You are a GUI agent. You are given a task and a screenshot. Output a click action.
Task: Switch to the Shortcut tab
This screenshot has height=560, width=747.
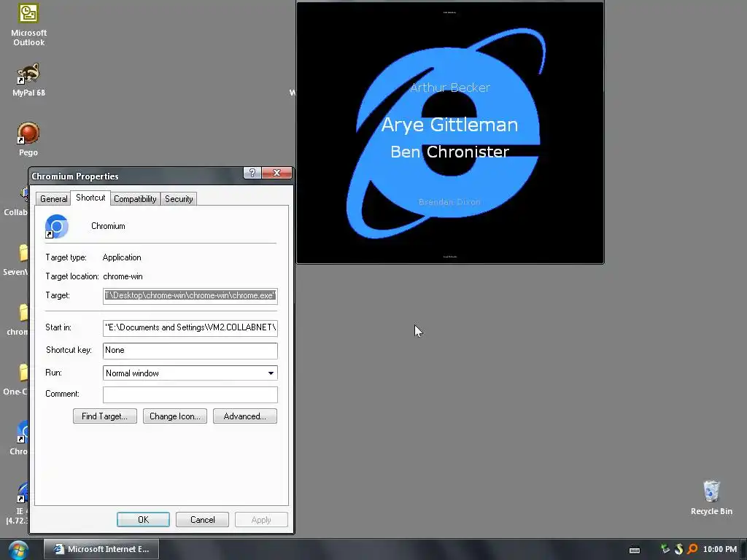(x=90, y=198)
